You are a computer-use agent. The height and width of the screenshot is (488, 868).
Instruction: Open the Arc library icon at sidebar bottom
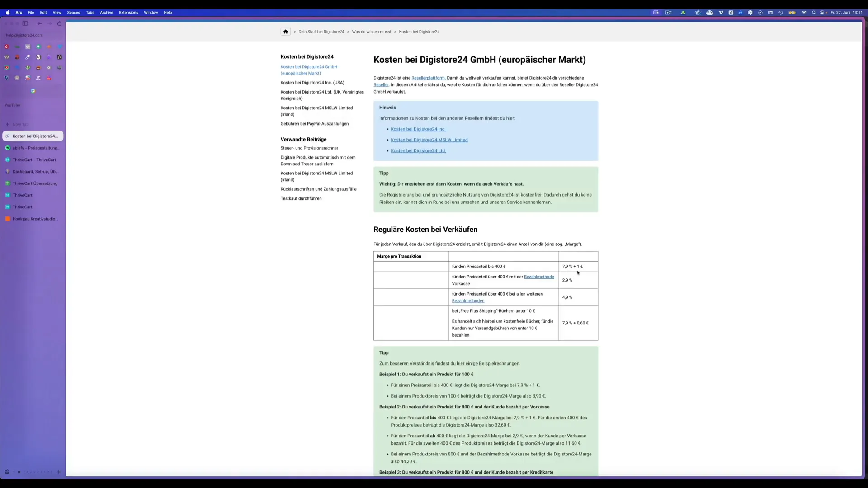pyautogui.click(x=7, y=472)
